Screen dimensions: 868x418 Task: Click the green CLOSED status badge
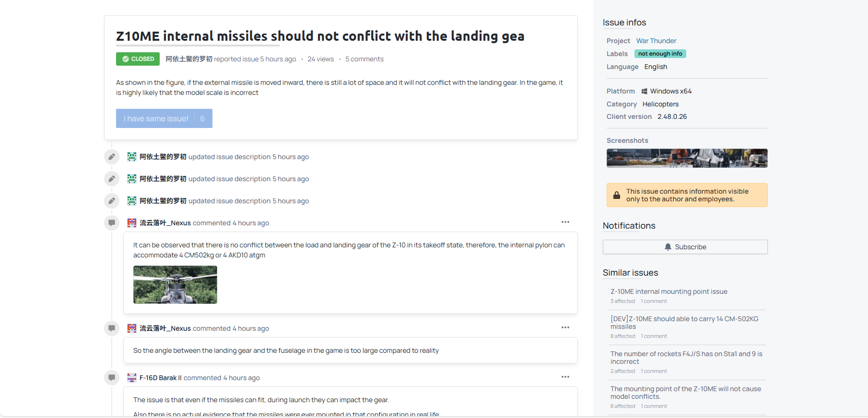coord(138,59)
